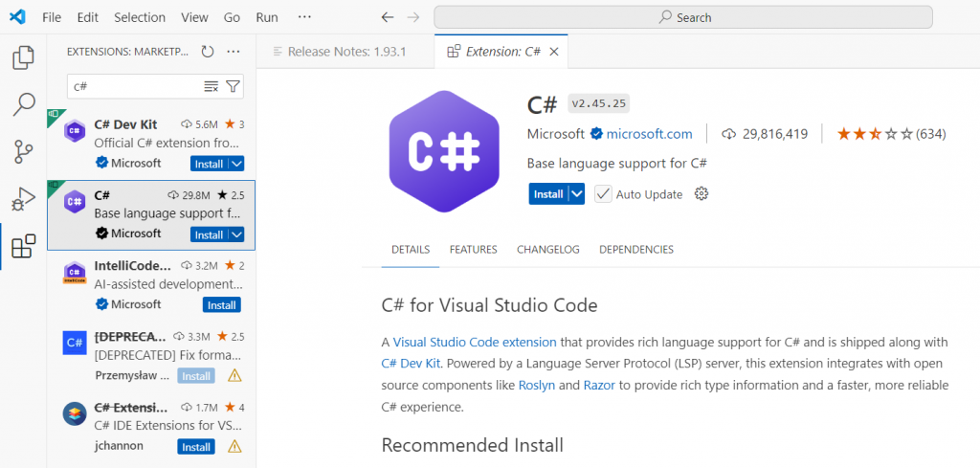Open the microsoft.com publisher link
This screenshot has width=980, height=468.
[x=649, y=134]
